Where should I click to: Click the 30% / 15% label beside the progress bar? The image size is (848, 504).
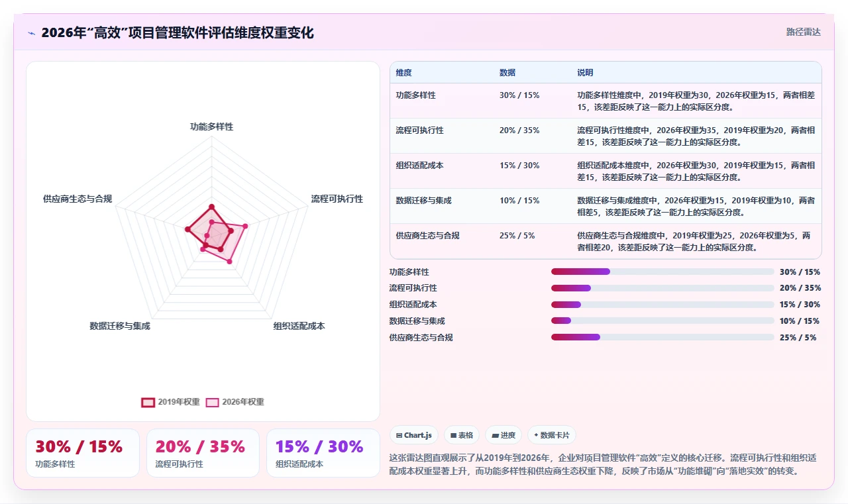coord(800,272)
